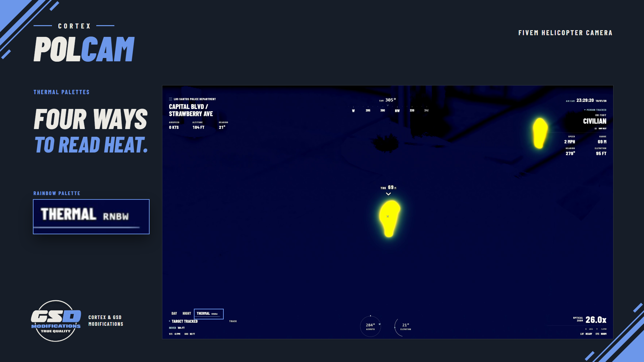The height and width of the screenshot is (362, 644).
Task: Click the chevron under TRK 69 M
Action: [388, 194]
